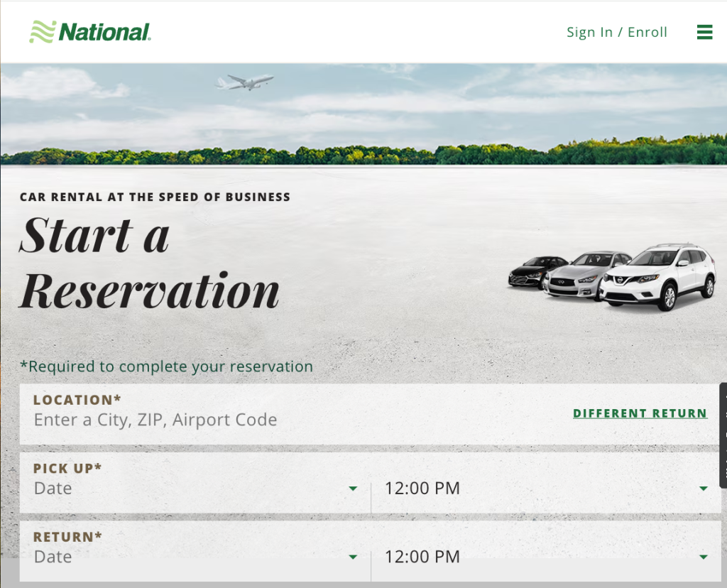Click the required-to-complete reservation note
The image size is (727, 588).
(166, 366)
